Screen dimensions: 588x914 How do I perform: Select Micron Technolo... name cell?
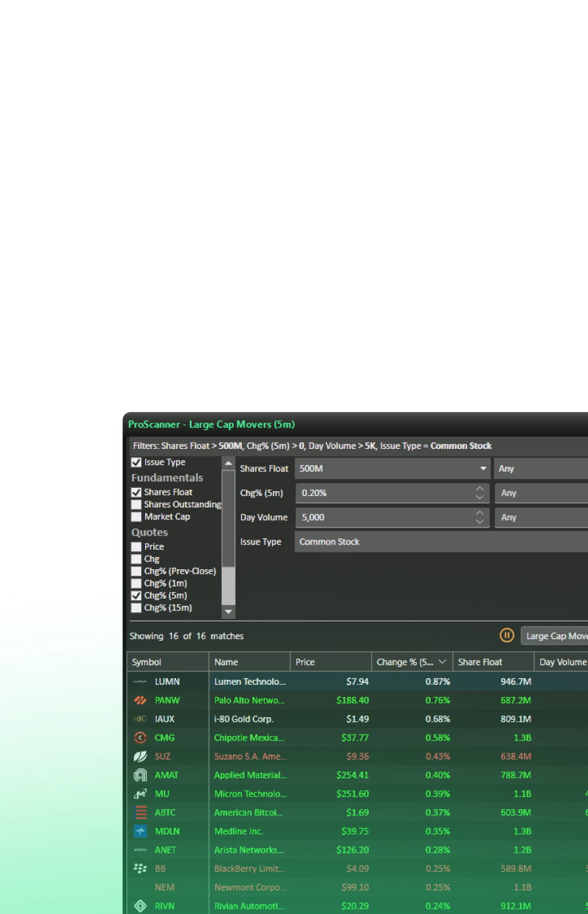[250, 794]
